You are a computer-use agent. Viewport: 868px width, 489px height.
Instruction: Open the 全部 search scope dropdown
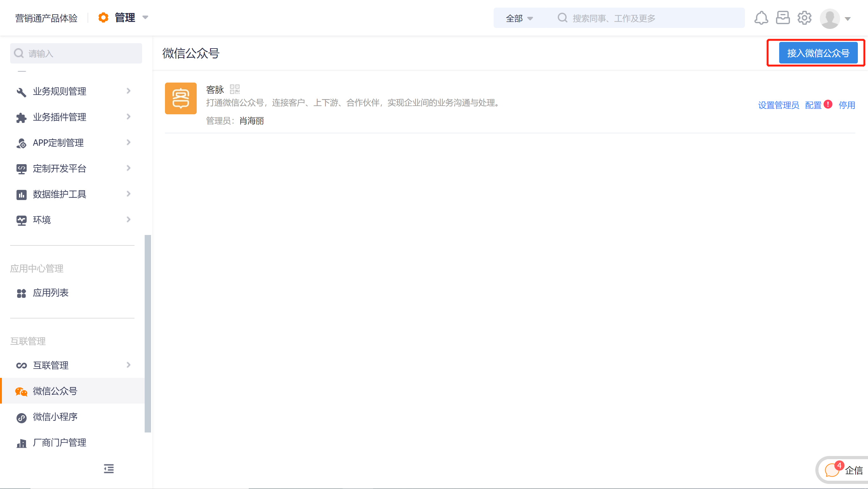(519, 18)
